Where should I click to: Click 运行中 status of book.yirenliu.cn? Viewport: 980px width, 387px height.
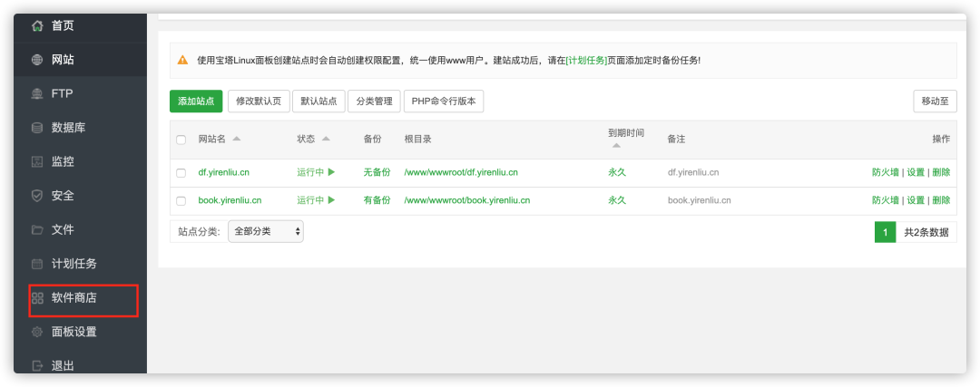pos(310,200)
